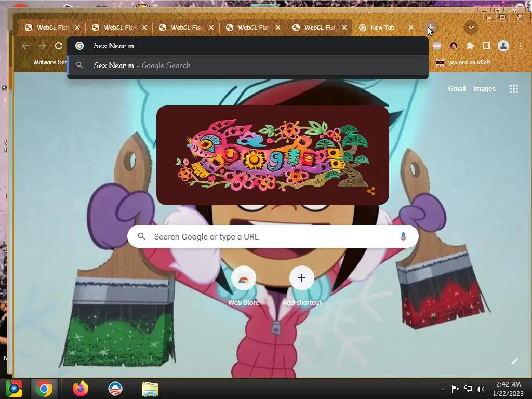This screenshot has width=532, height=399.
Task: Open the Extensions puzzle piece menu
Action: tap(470, 46)
